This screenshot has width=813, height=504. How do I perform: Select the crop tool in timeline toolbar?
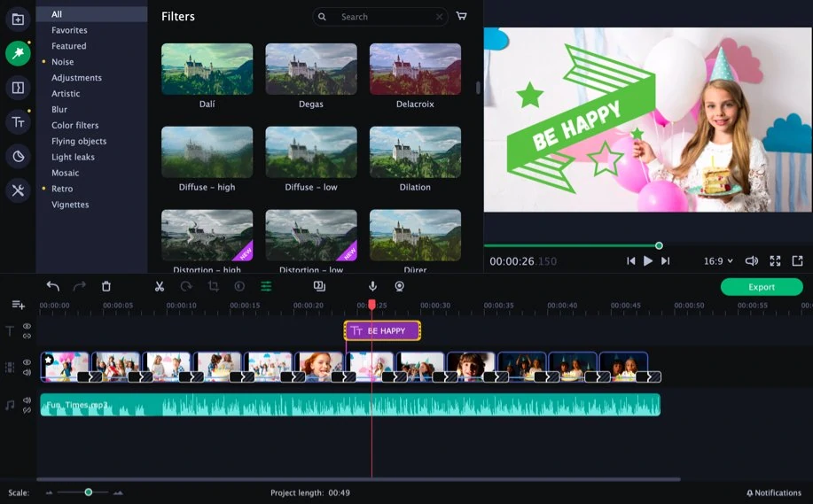click(213, 286)
